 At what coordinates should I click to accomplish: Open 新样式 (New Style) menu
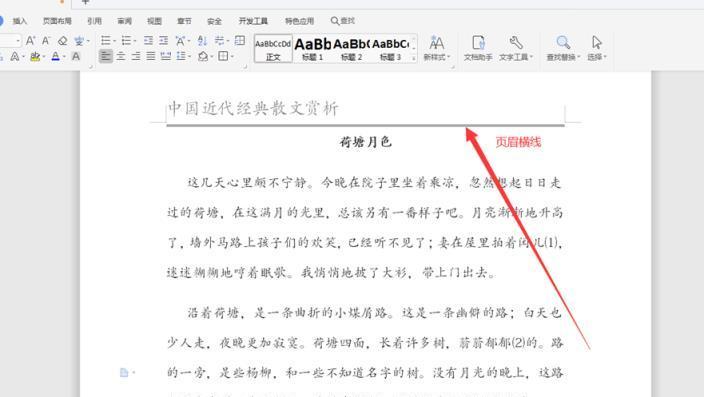[436, 49]
